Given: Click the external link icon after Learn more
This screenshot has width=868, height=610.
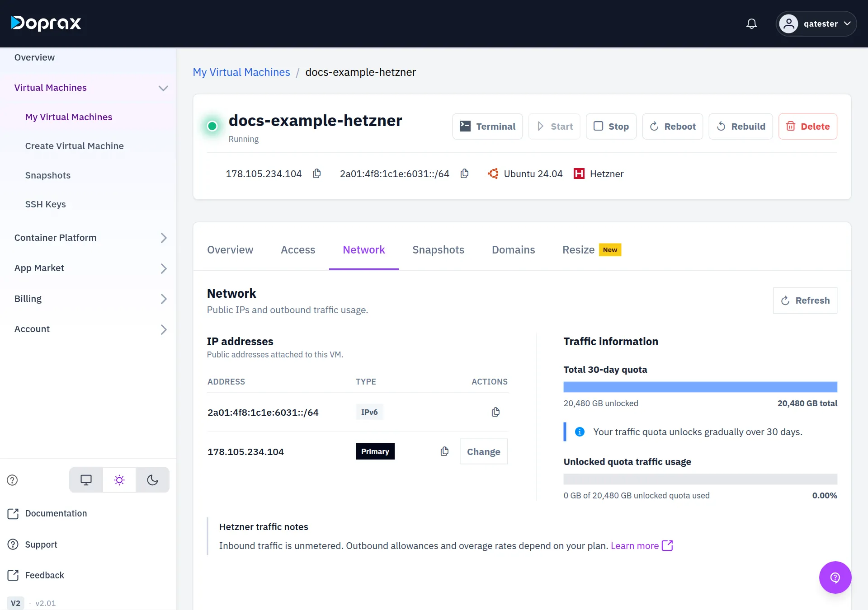Looking at the screenshot, I should tap(667, 545).
